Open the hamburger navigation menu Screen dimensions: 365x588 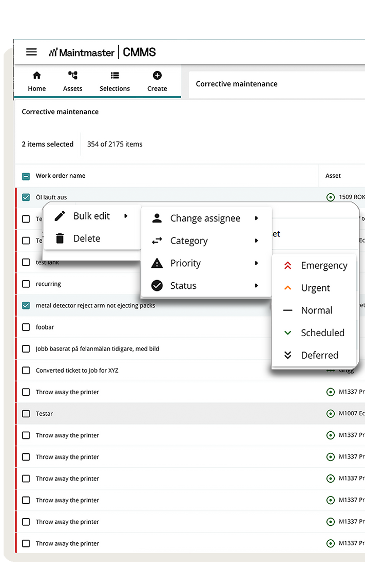click(31, 52)
